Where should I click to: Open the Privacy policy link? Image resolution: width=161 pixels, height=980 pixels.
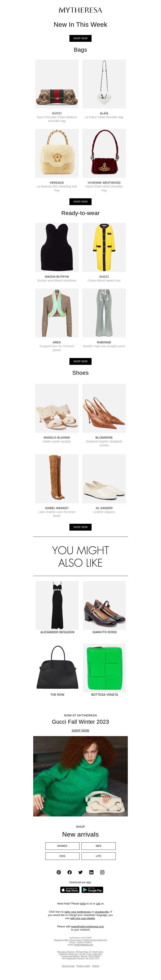click(x=84, y=966)
